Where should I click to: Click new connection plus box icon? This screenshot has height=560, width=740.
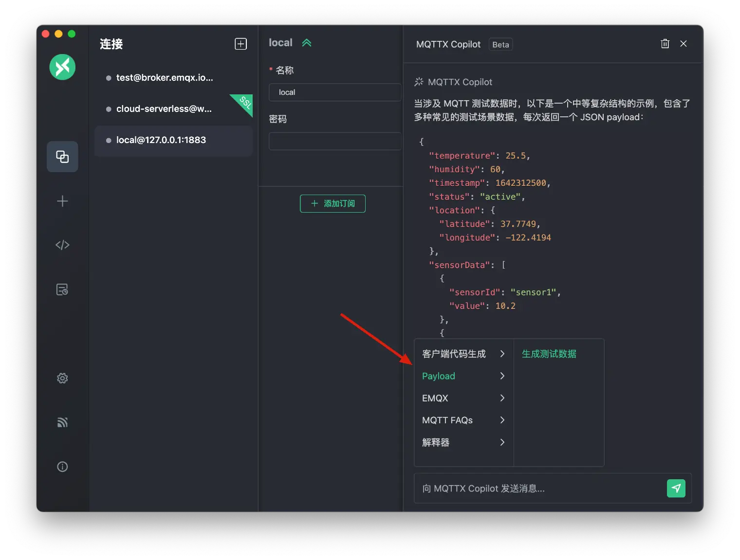[240, 44]
